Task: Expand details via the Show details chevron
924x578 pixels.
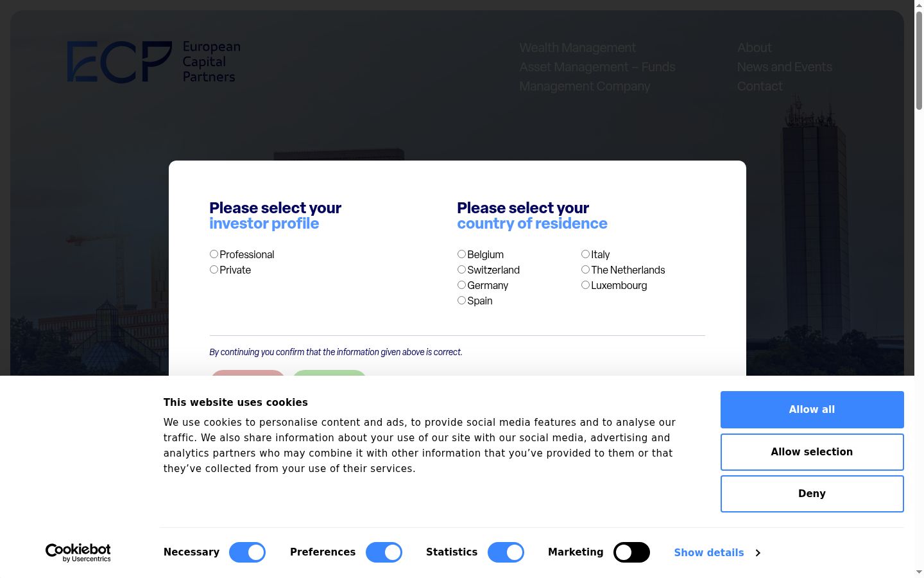Action: (717, 552)
